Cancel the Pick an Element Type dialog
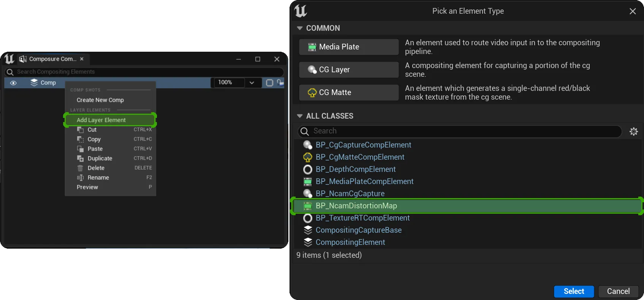This screenshot has width=644, height=300. [618, 291]
